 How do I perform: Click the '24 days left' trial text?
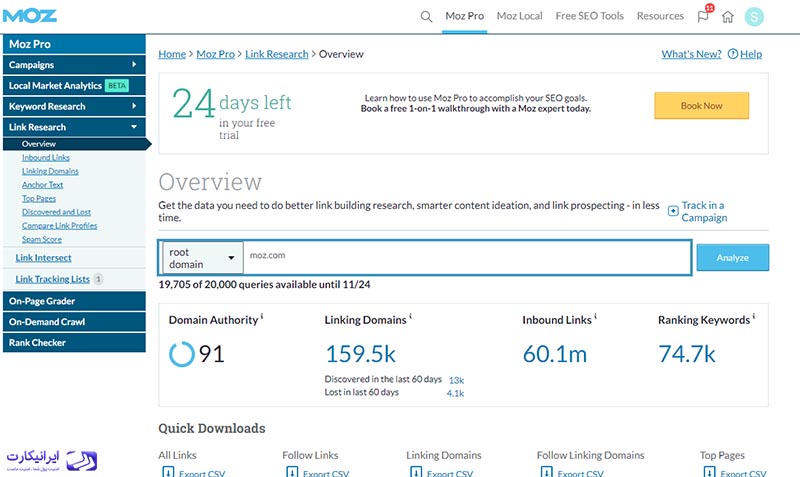click(x=232, y=112)
